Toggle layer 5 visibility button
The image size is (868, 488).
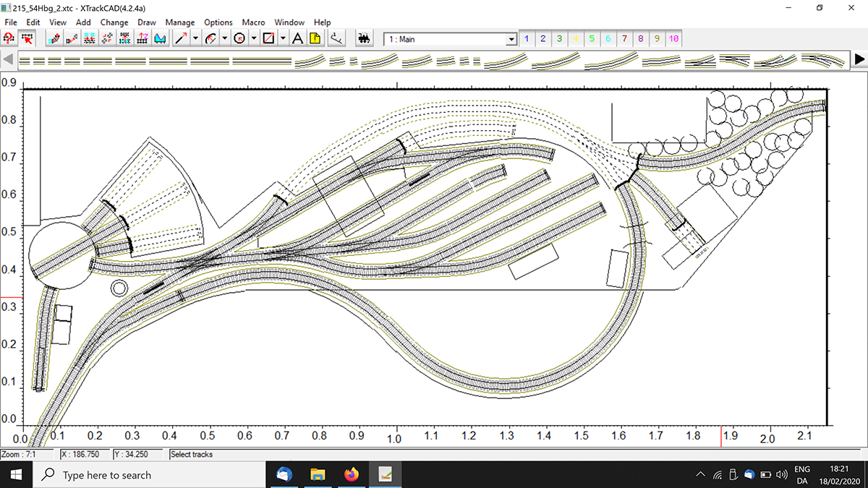point(592,39)
